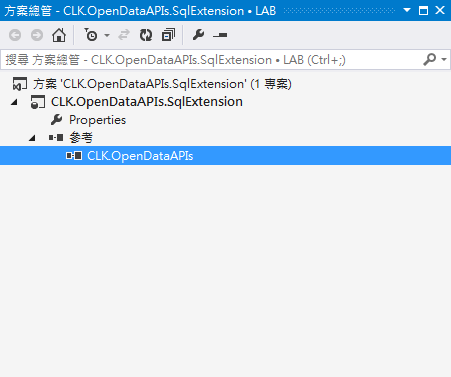Open Properties with the wrench toolbar icon
The width and height of the screenshot is (451, 377).
point(198,35)
